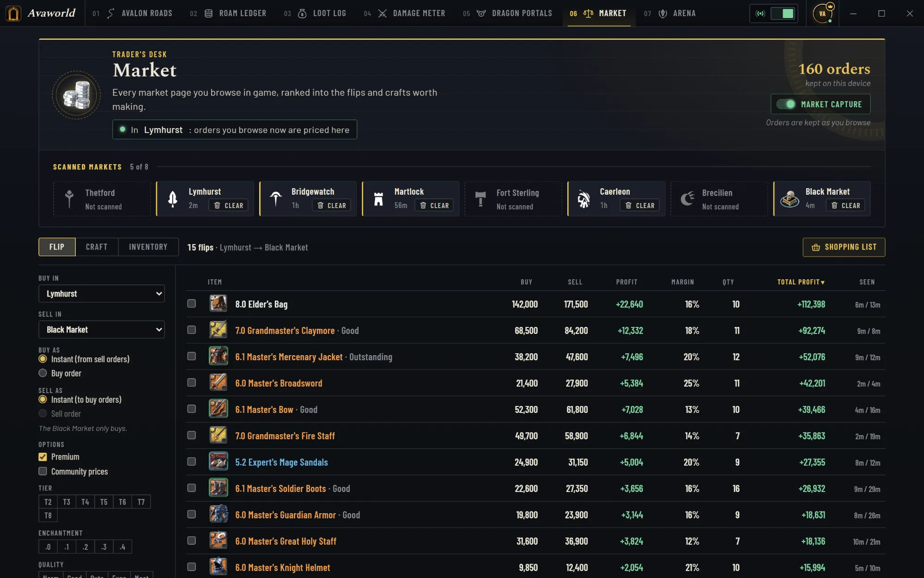Screen dimensions: 924x578
Task: Tick the 6.0 Master's Broadsword checkbox
Action: pyautogui.click(x=191, y=382)
